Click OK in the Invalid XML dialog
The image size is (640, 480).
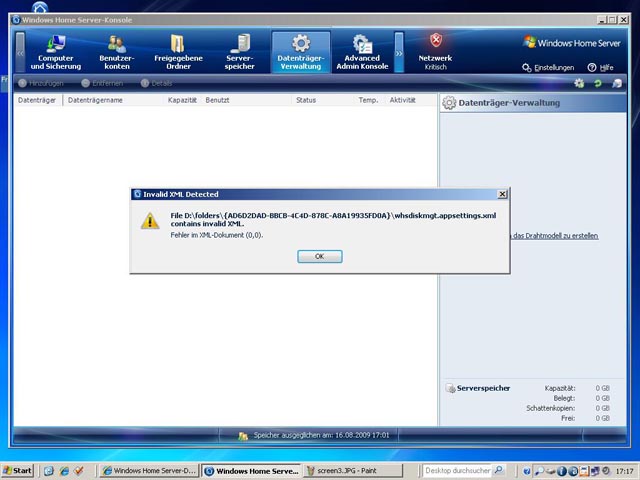[x=320, y=256]
